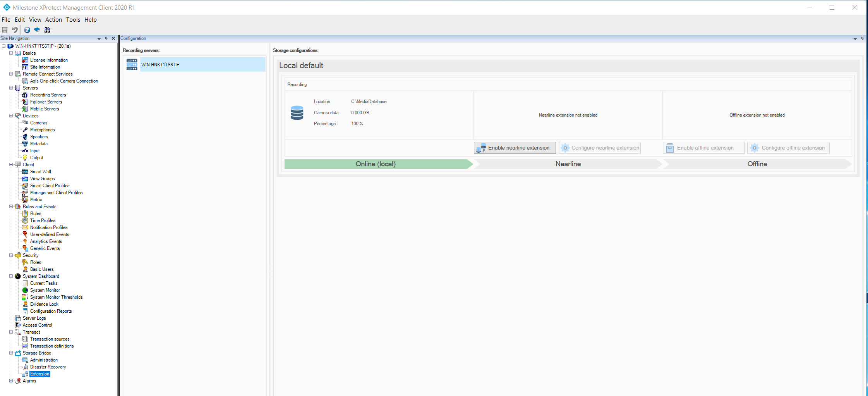Click the Disaster Recovery icon
868x396 pixels.
pos(25,367)
